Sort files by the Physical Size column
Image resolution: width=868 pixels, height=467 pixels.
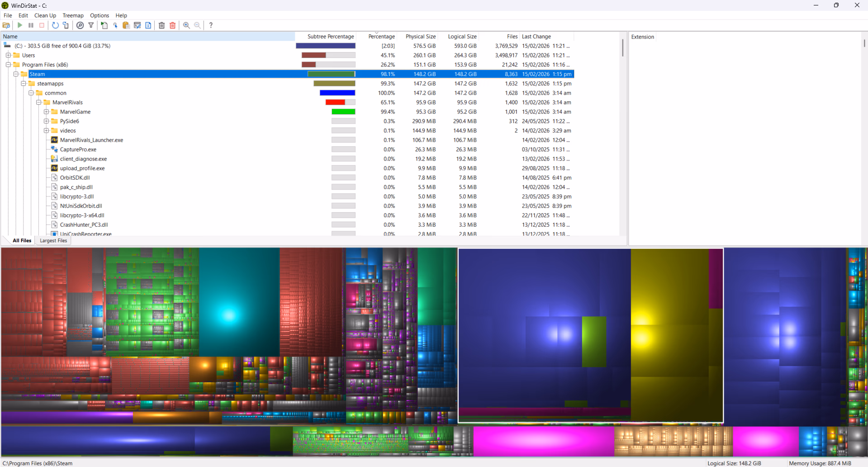pos(420,36)
